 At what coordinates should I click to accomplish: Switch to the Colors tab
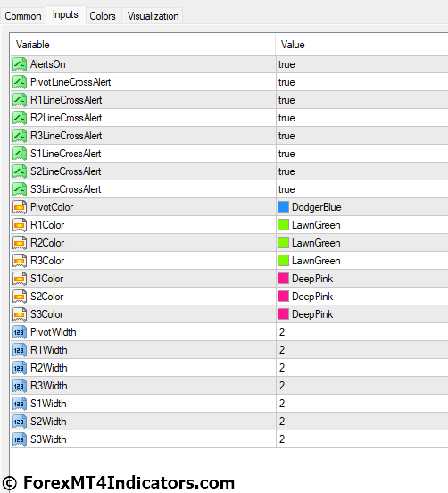103,16
